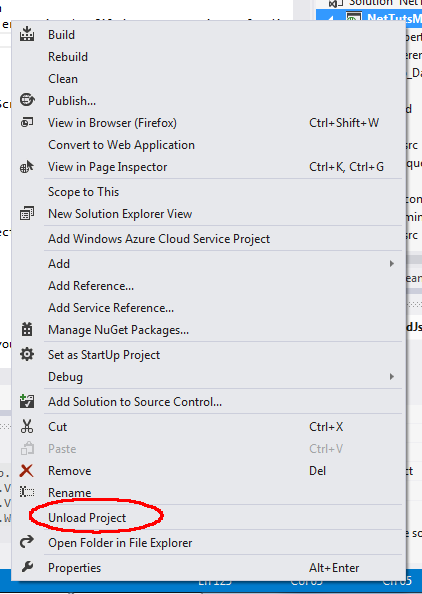Click the Set as StartUp Project gear icon
The height and width of the screenshot is (594, 422).
[27, 354]
